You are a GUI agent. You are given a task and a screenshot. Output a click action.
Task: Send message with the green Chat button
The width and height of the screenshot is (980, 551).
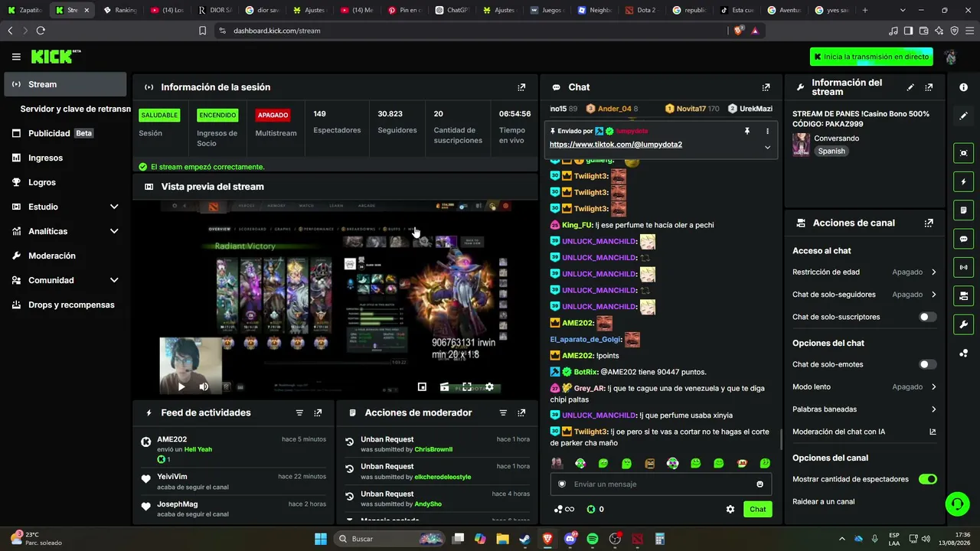click(757, 509)
